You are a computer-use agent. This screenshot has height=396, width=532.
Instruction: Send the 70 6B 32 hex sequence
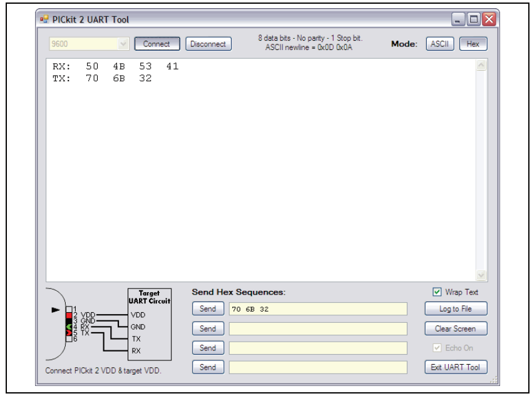tap(208, 308)
